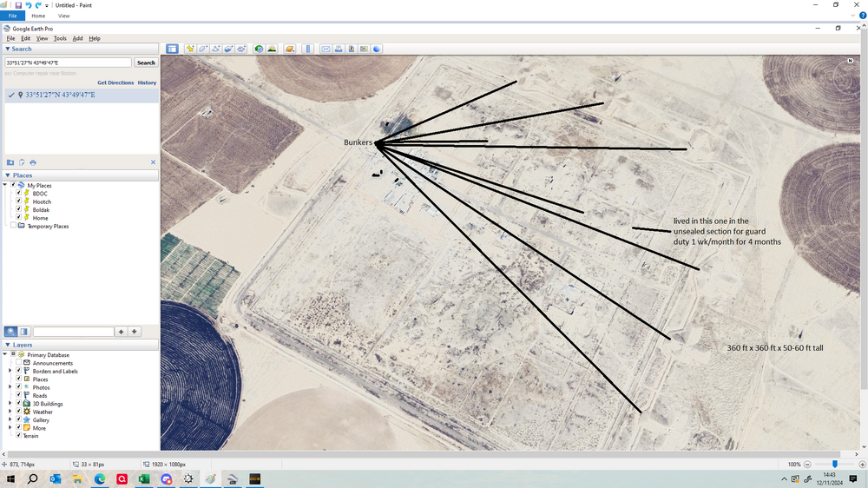The height and width of the screenshot is (488, 868).
Task: Click the View in Google Maps icon
Action: pos(364,49)
